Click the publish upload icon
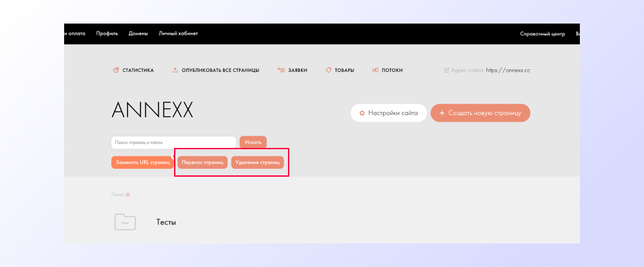The height and width of the screenshot is (267, 644). [x=175, y=70]
